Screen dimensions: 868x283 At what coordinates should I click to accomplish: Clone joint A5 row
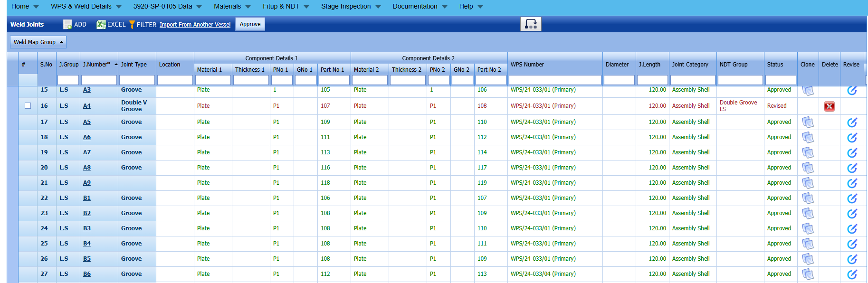[808, 123]
